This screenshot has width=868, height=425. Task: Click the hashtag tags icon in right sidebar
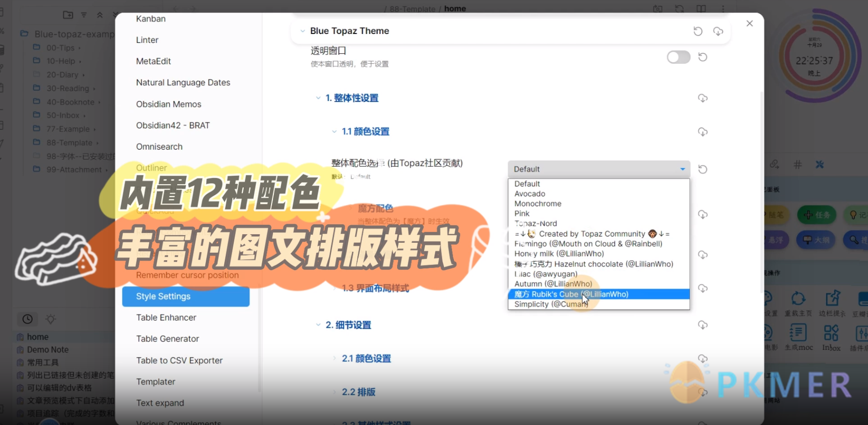coord(798,164)
